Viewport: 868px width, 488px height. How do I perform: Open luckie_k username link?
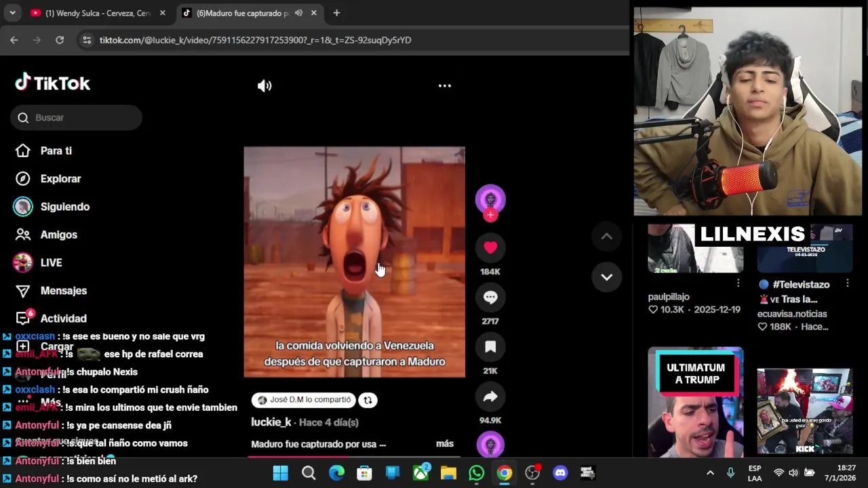(271, 422)
